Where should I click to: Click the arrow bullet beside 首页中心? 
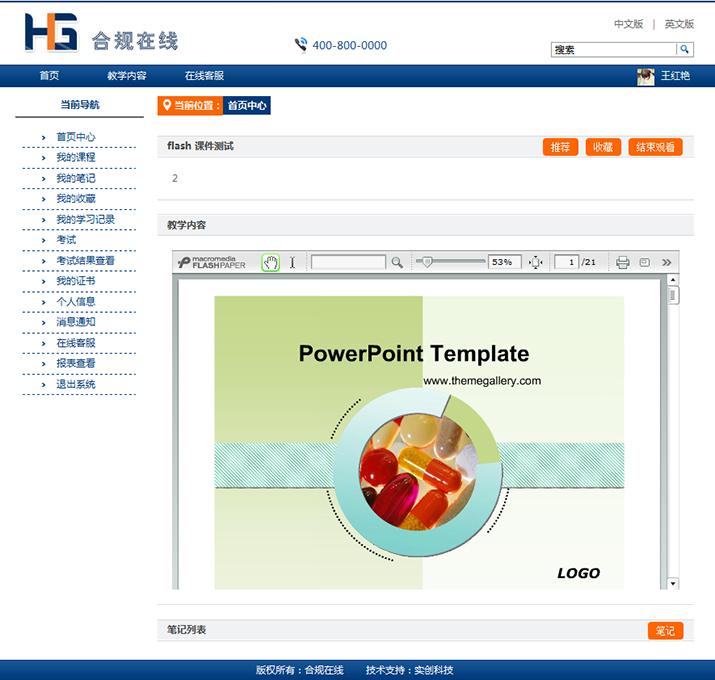[43, 137]
